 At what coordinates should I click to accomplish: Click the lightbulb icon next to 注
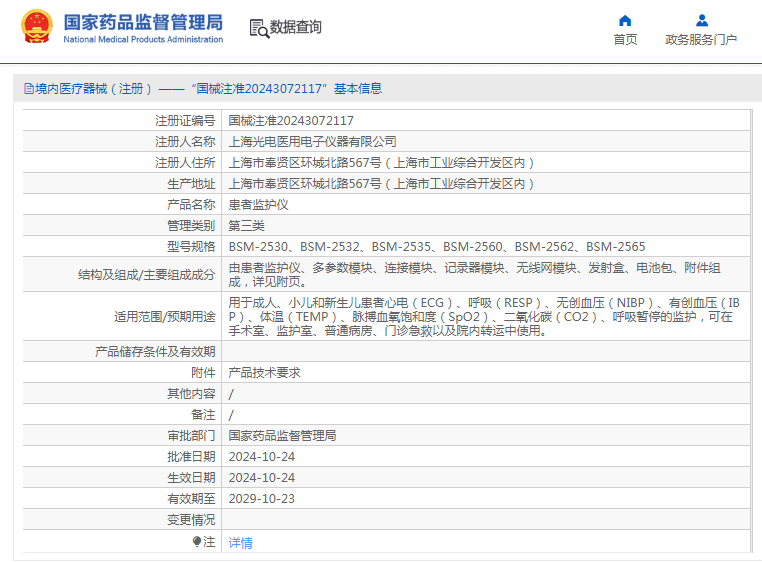click(197, 541)
